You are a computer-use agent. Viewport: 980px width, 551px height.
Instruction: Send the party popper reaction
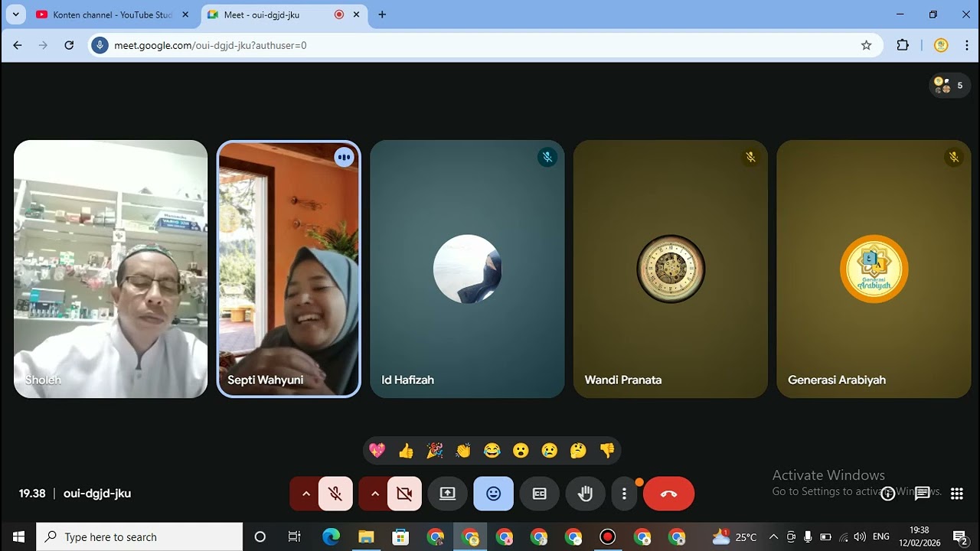(x=435, y=451)
